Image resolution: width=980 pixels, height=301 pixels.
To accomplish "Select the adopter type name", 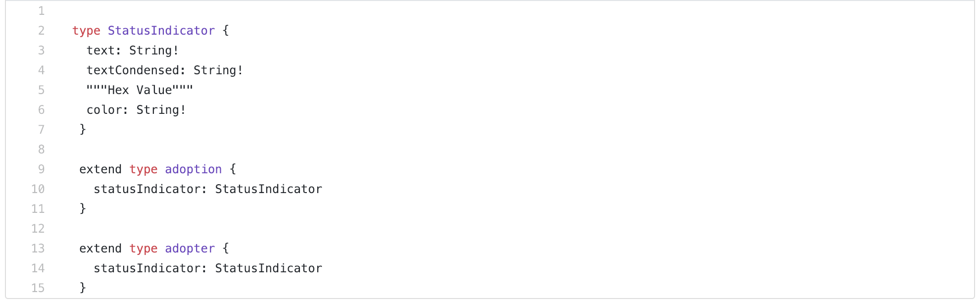I will [190, 249].
